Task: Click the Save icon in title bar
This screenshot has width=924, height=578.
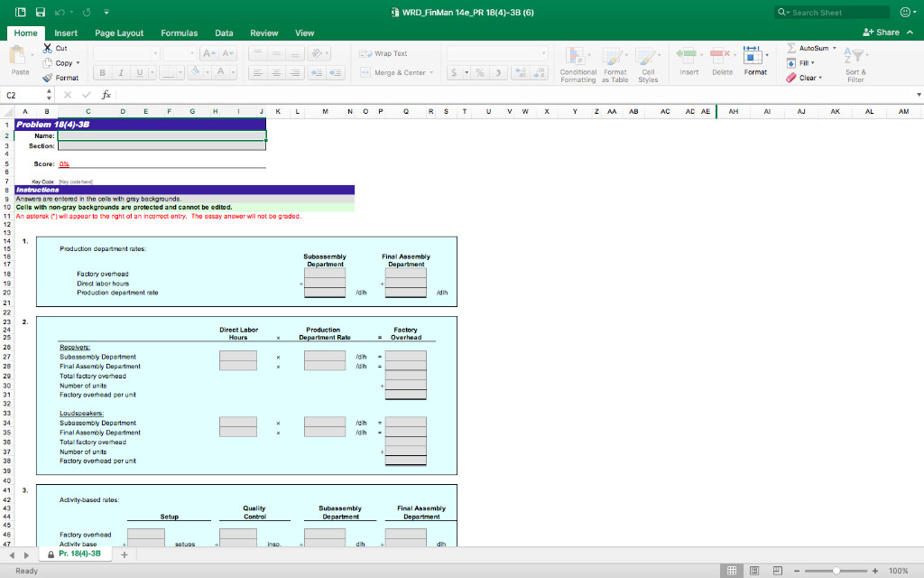Action: [40, 12]
